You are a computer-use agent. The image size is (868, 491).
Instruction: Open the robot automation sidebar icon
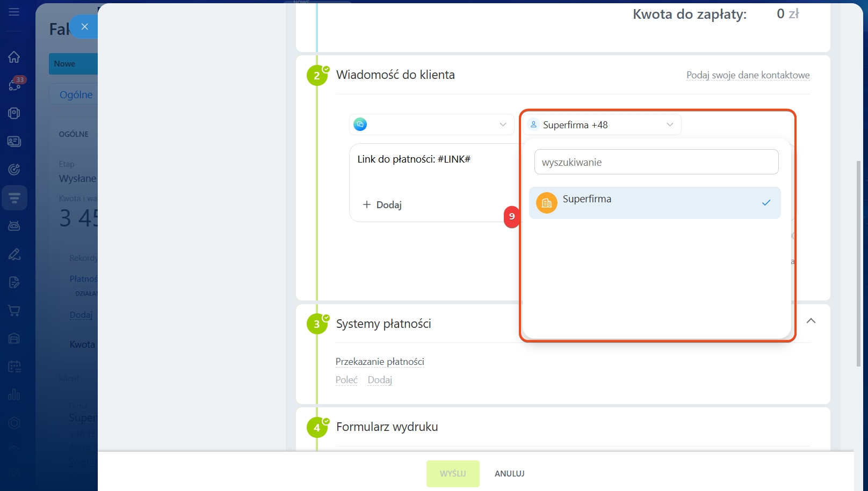(x=15, y=226)
